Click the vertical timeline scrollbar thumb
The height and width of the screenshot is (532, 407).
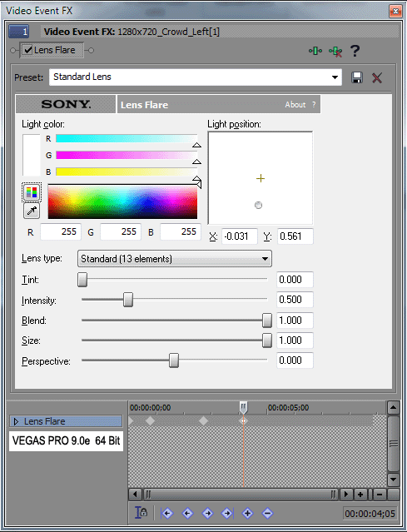pos(394,444)
